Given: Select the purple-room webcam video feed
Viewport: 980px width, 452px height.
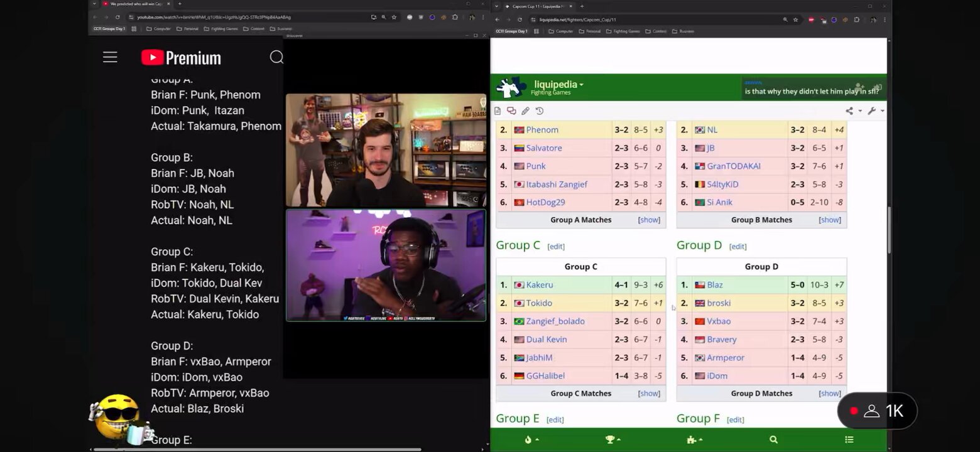Looking at the screenshot, I should 386,266.
